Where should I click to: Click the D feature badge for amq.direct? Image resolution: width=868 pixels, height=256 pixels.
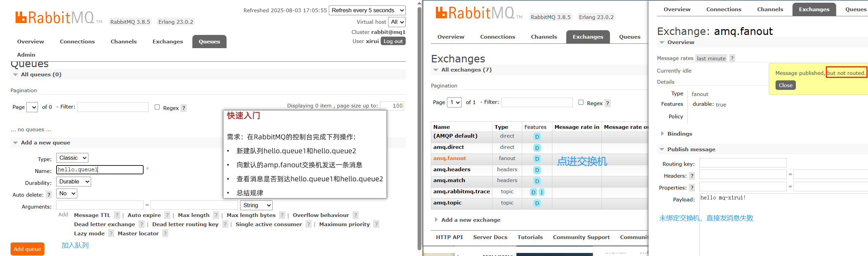(x=537, y=148)
